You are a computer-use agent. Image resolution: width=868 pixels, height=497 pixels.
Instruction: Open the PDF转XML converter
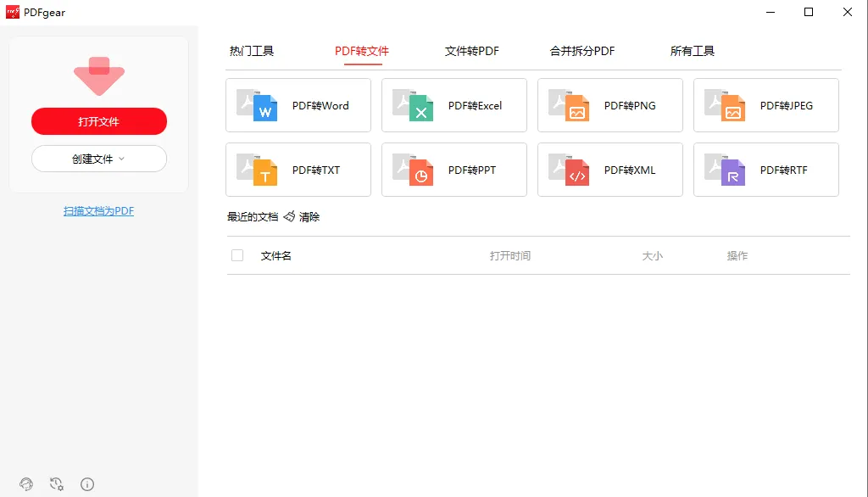click(x=610, y=170)
